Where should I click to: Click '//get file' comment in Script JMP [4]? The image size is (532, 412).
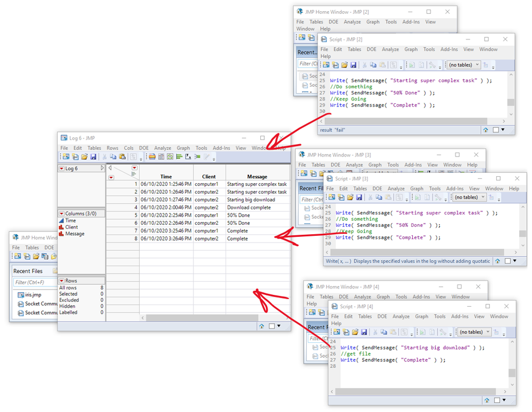click(x=356, y=353)
